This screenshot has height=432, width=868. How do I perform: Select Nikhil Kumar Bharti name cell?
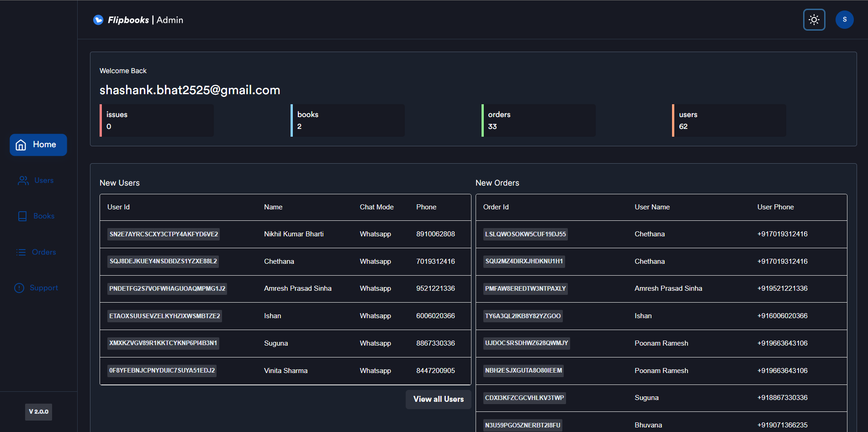[294, 234]
